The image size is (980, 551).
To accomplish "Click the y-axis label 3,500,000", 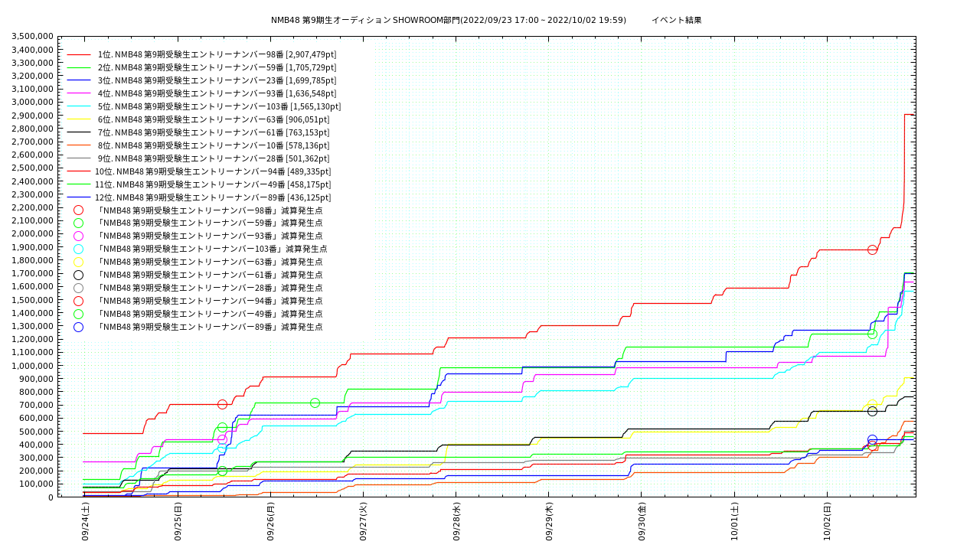I will pyautogui.click(x=34, y=37).
